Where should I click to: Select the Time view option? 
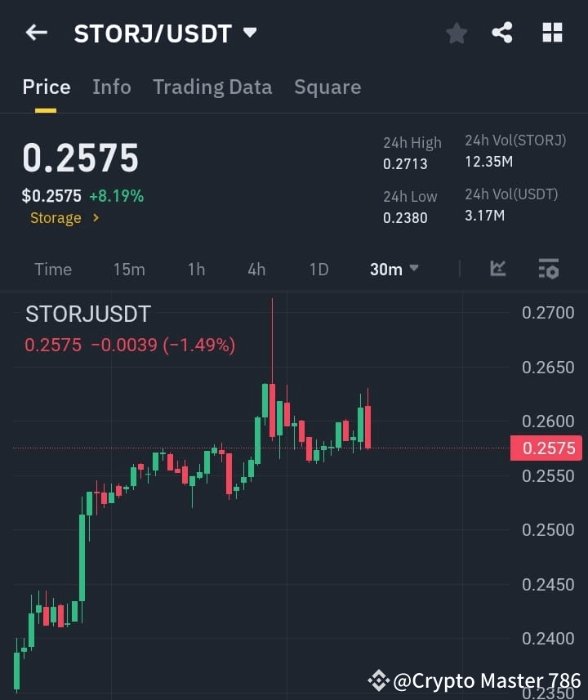(x=52, y=269)
